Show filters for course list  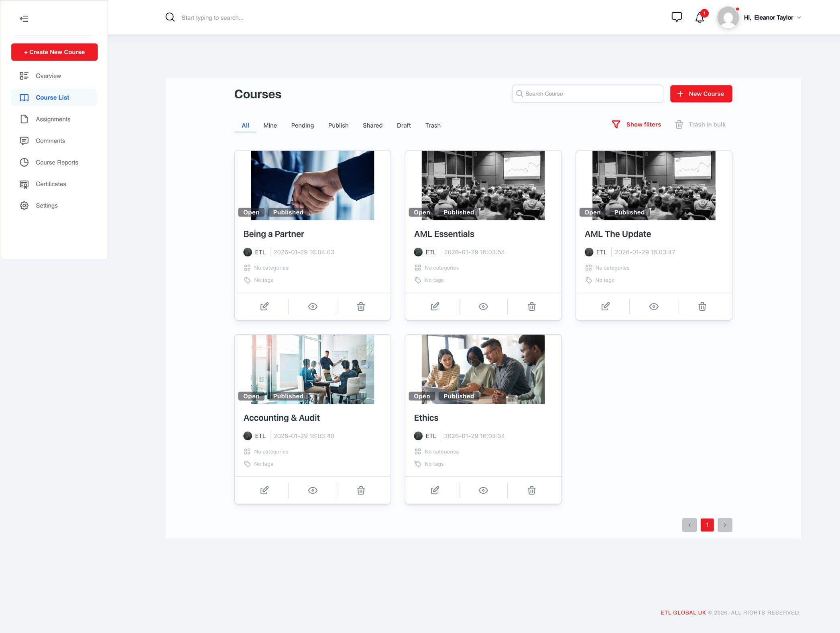pos(637,124)
